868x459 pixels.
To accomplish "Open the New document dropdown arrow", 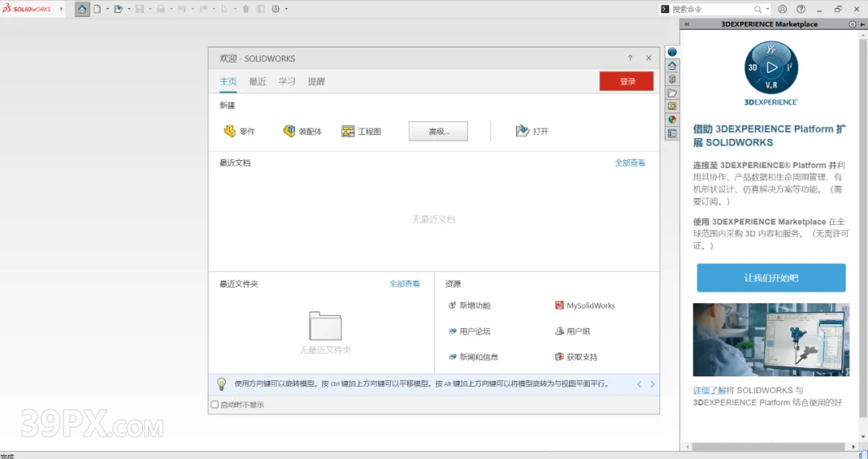I will click(108, 9).
